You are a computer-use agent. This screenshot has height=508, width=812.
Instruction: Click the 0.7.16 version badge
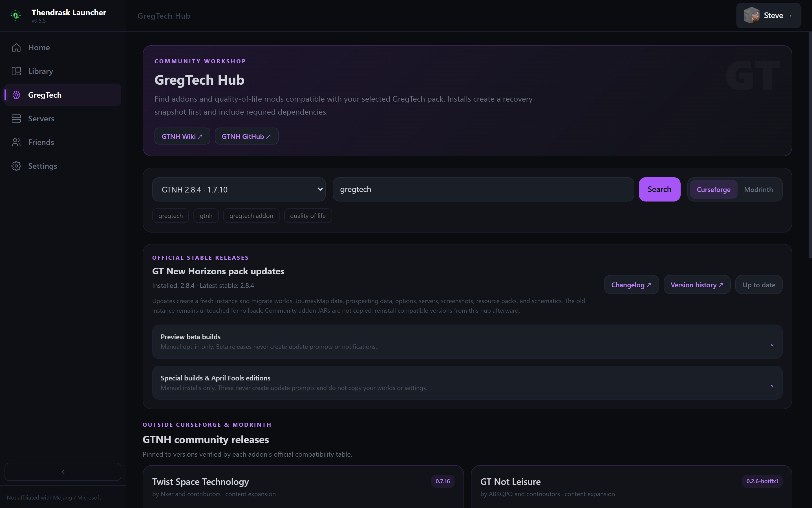click(443, 481)
